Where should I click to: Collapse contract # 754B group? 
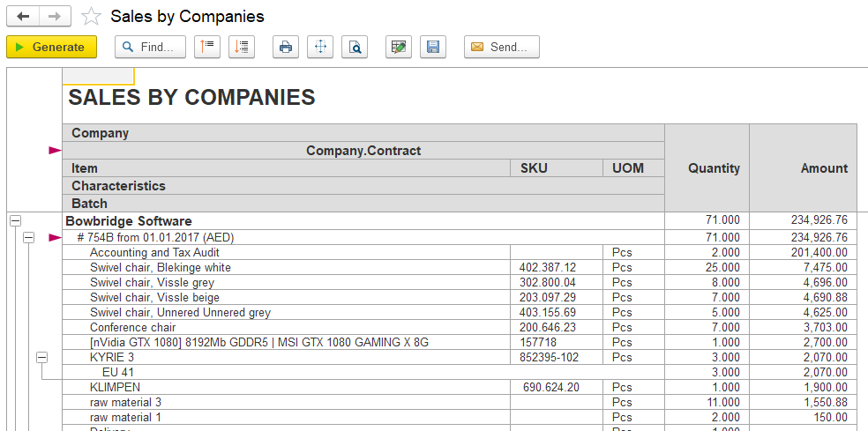tap(28, 237)
